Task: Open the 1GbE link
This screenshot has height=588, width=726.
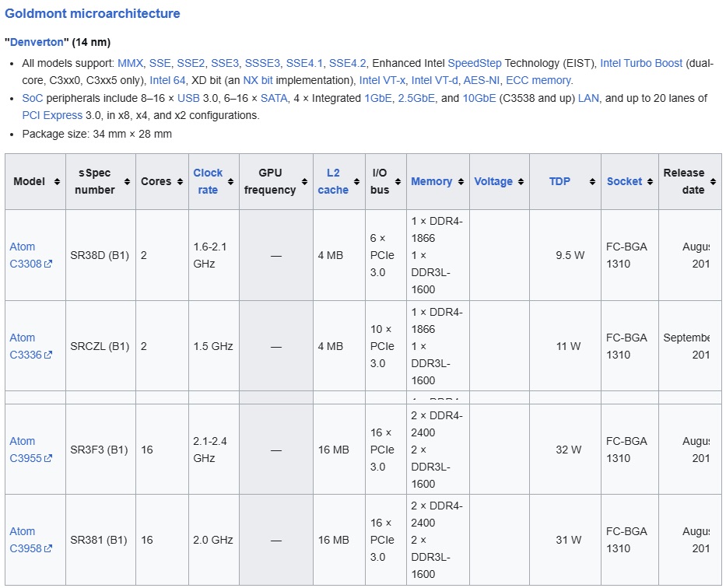Action: pos(378,99)
